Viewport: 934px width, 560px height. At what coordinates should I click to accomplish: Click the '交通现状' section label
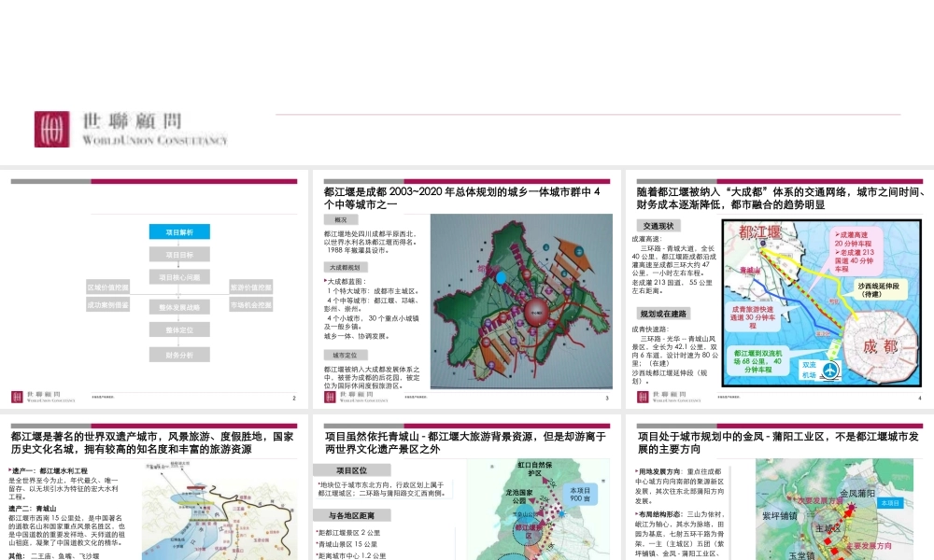(658, 226)
